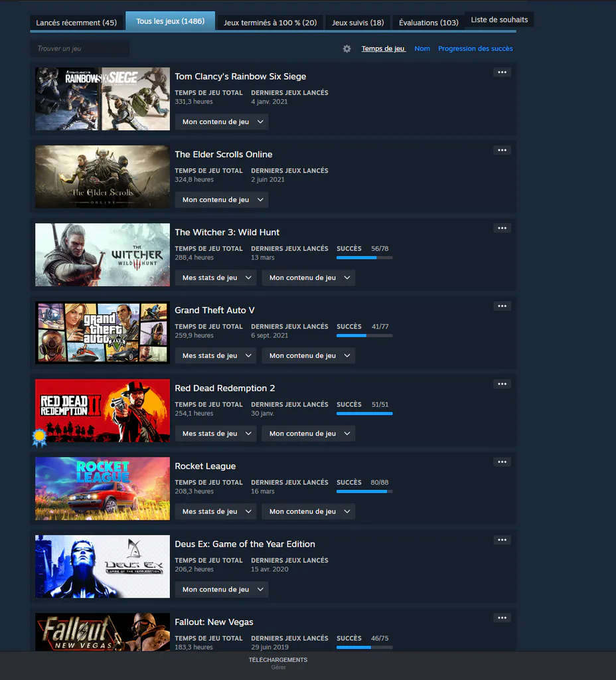Open the Fallout: New Vegas title link
This screenshot has height=680, width=616.
click(x=214, y=622)
